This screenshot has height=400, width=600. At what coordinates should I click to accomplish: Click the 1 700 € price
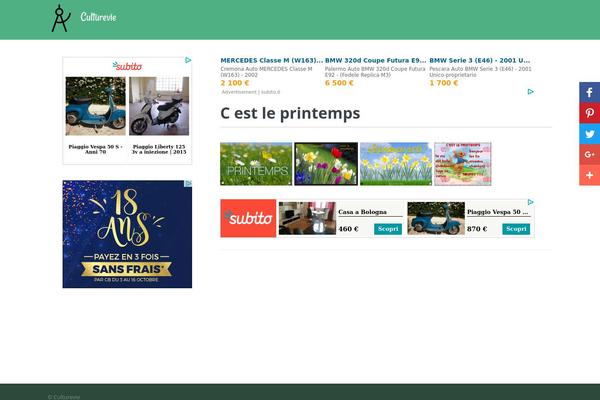443,83
